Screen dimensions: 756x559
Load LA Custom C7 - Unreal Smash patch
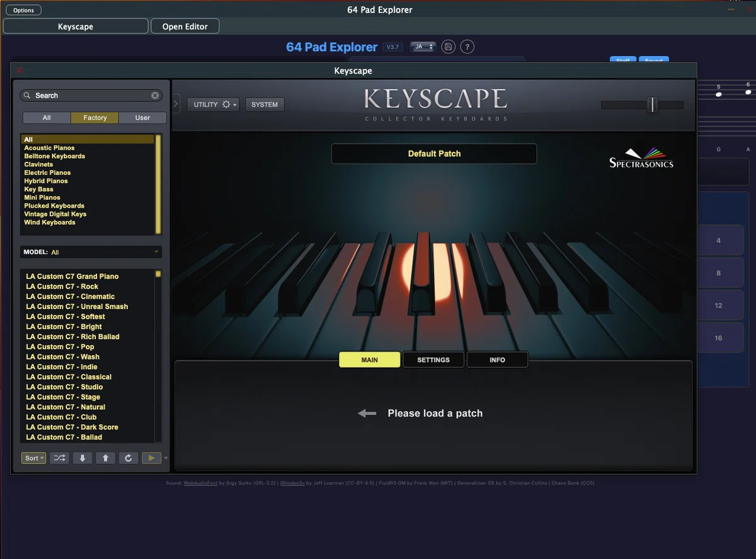pos(77,307)
